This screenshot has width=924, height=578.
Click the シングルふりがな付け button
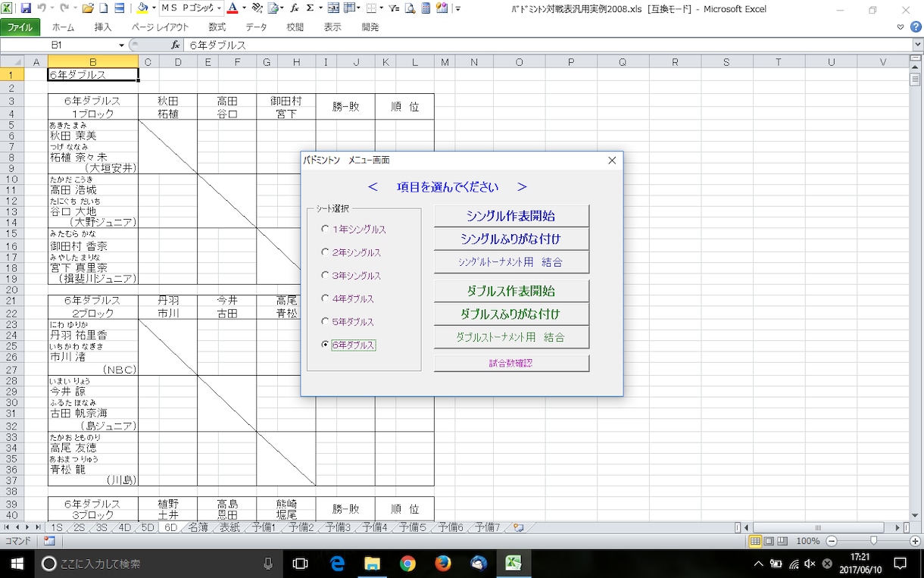(511, 239)
